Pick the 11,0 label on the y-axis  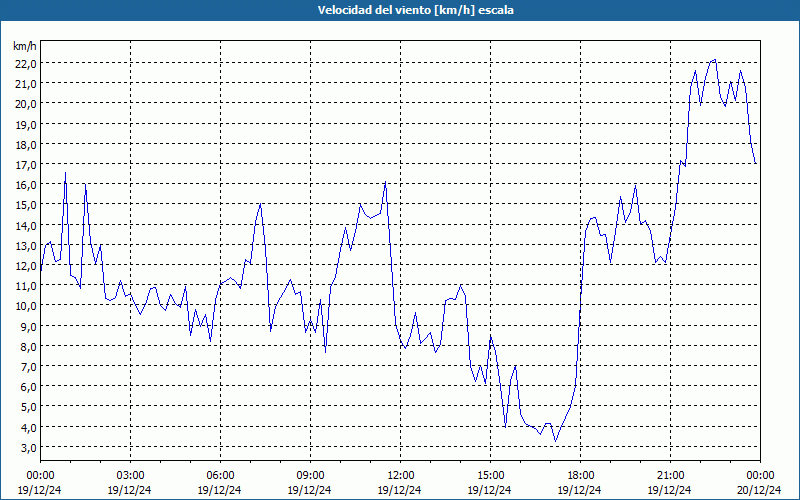pyautogui.click(x=26, y=286)
